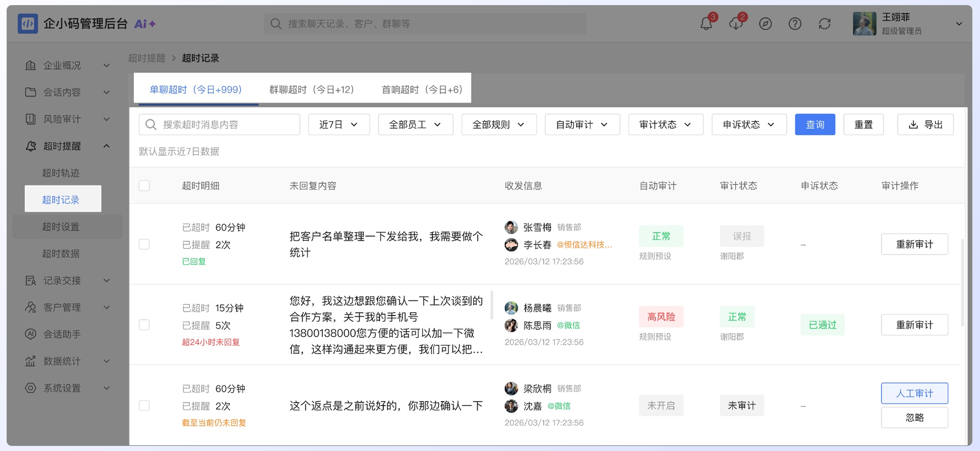The width and height of the screenshot is (980, 451).
Task: Click the 记录交接 sidebar icon
Action: coord(30,281)
